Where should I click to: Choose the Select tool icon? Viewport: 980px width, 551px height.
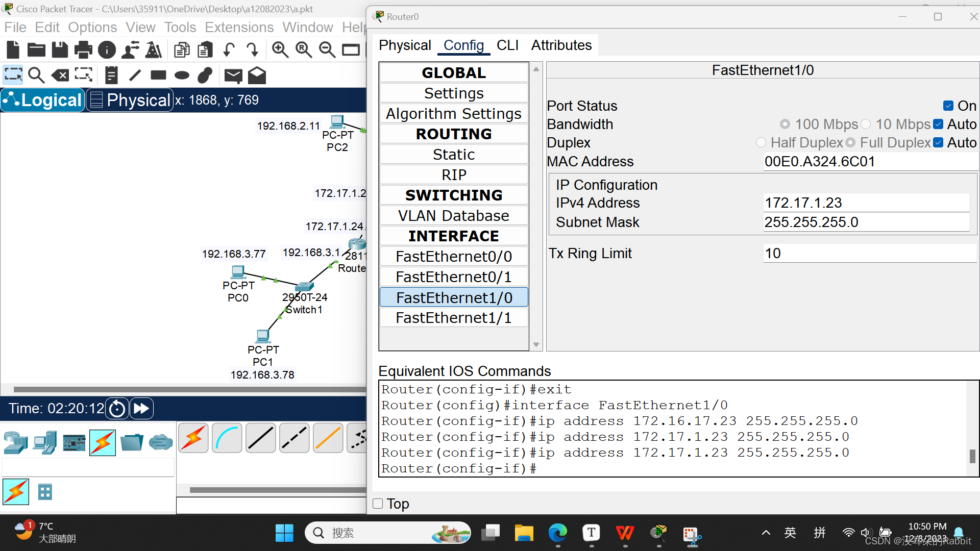(x=13, y=75)
